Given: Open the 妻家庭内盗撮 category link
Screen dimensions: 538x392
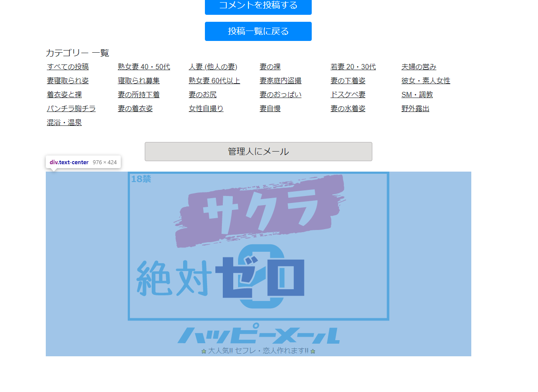Looking at the screenshot, I should tap(279, 81).
